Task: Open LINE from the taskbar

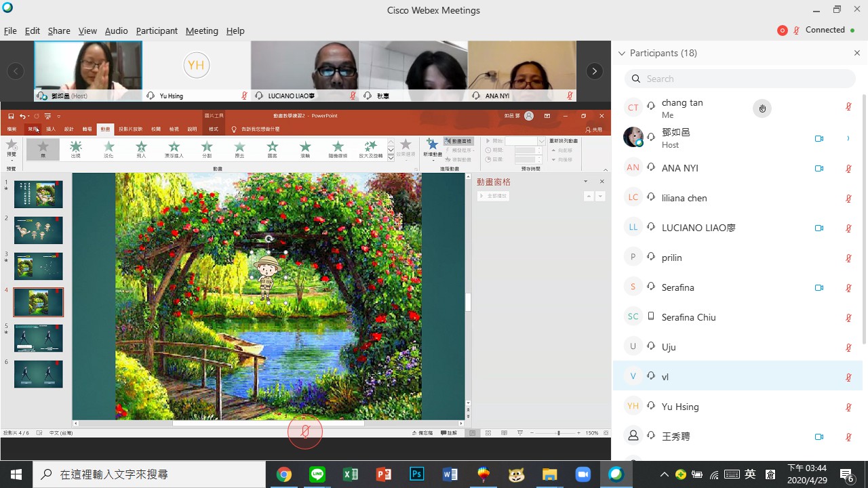Action: [317, 474]
